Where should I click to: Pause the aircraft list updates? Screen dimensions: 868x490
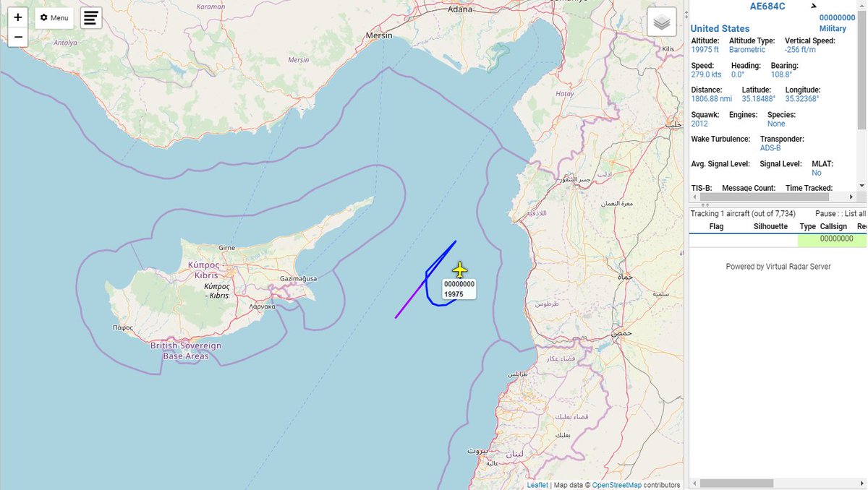825,214
